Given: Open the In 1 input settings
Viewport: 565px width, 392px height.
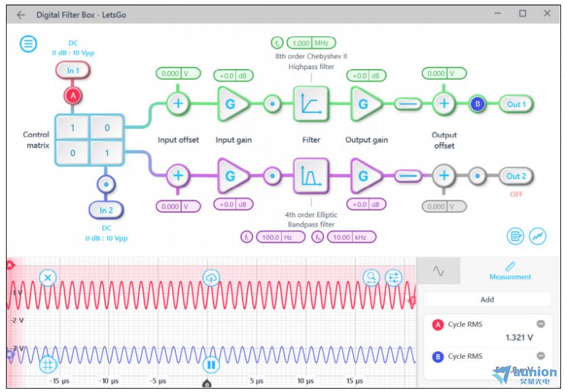Looking at the screenshot, I should pos(72,70).
